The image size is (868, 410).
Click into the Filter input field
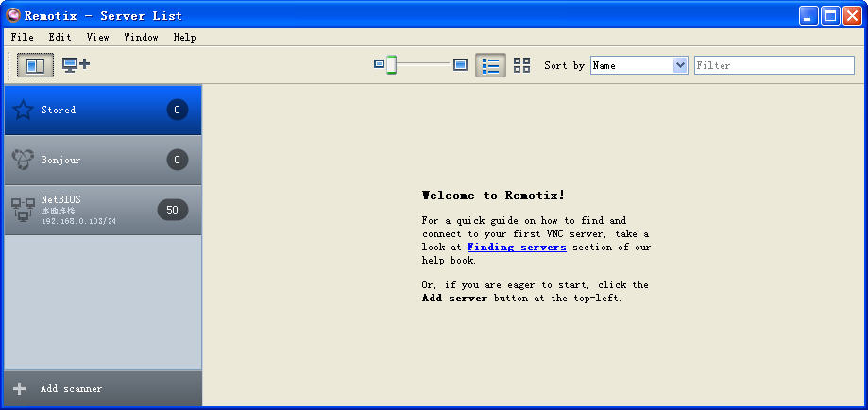[x=774, y=65]
